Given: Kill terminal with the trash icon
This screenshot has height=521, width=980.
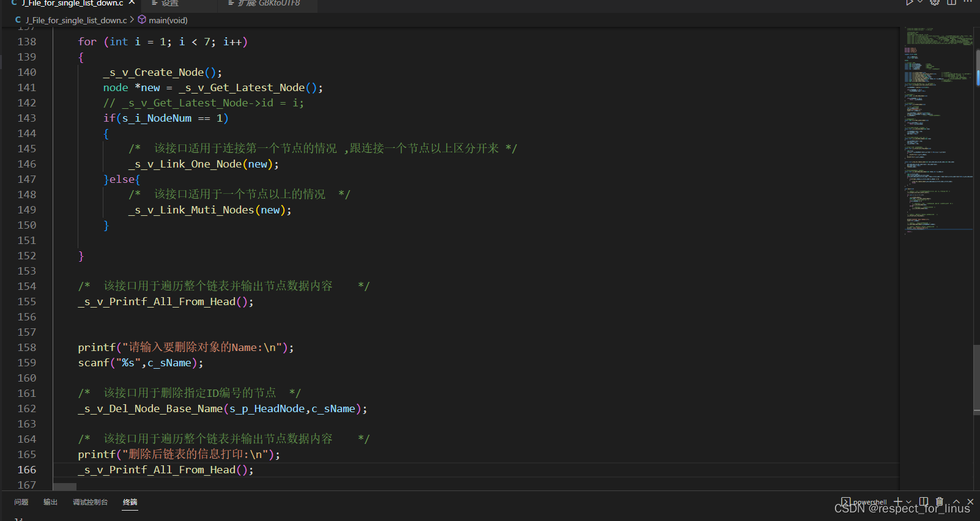Looking at the screenshot, I should [x=940, y=501].
